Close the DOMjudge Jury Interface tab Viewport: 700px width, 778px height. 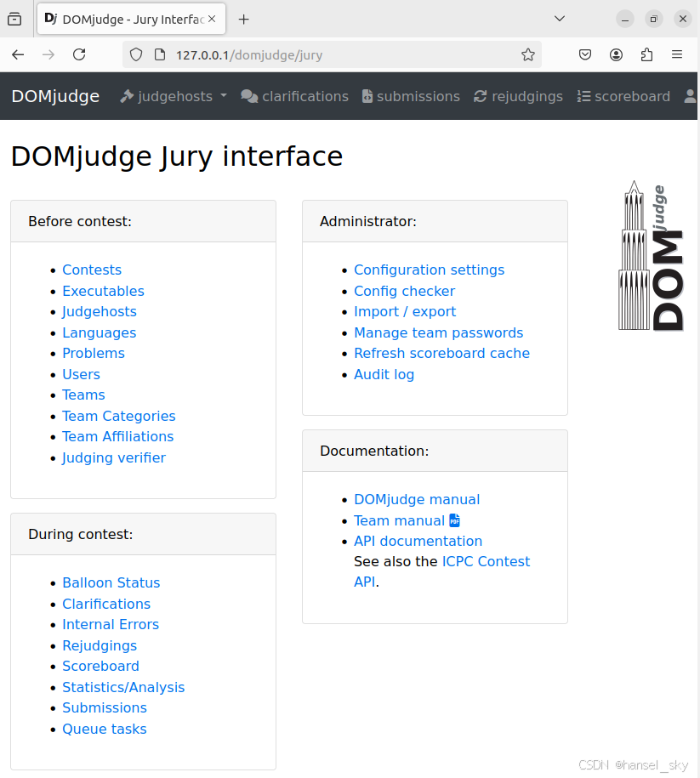[x=212, y=19]
